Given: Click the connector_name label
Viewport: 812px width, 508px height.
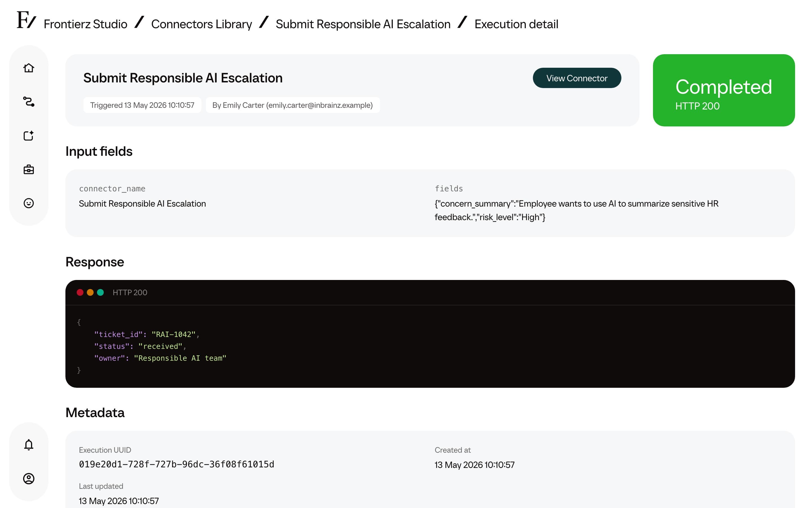Looking at the screenshot, I should pos(112,189).
